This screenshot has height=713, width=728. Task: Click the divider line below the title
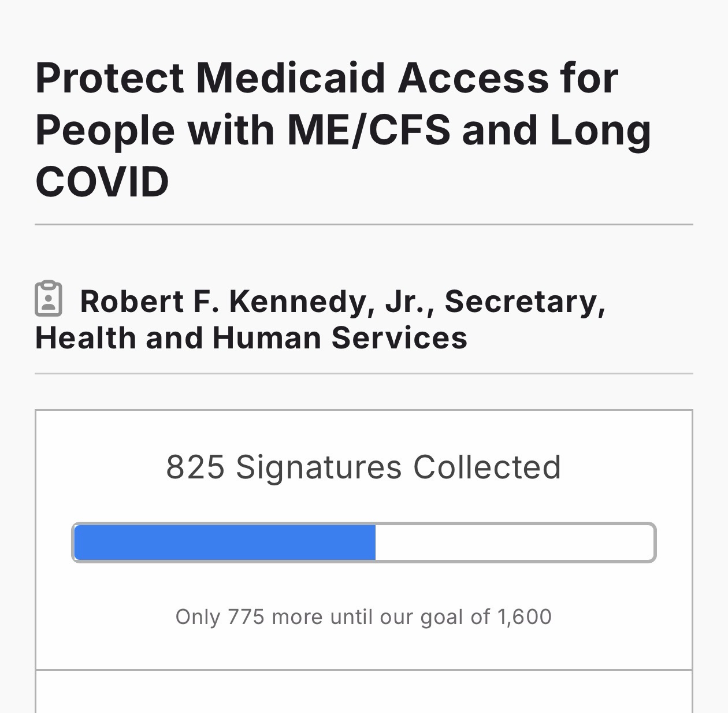click(x=363, y=224)
